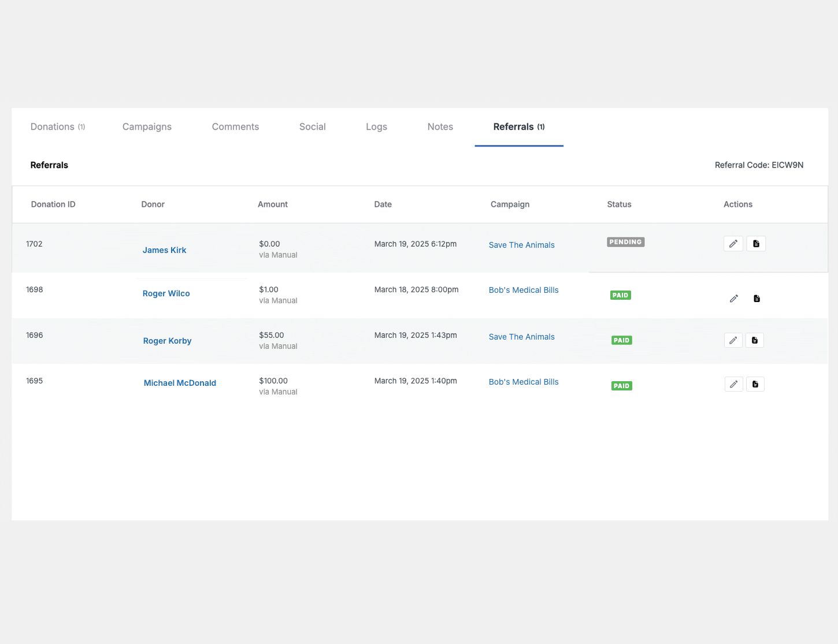Click the edit pencil icon for donation 1702
Image resolution: width=838 pixels, height=644 pixels.
[733, 244]
